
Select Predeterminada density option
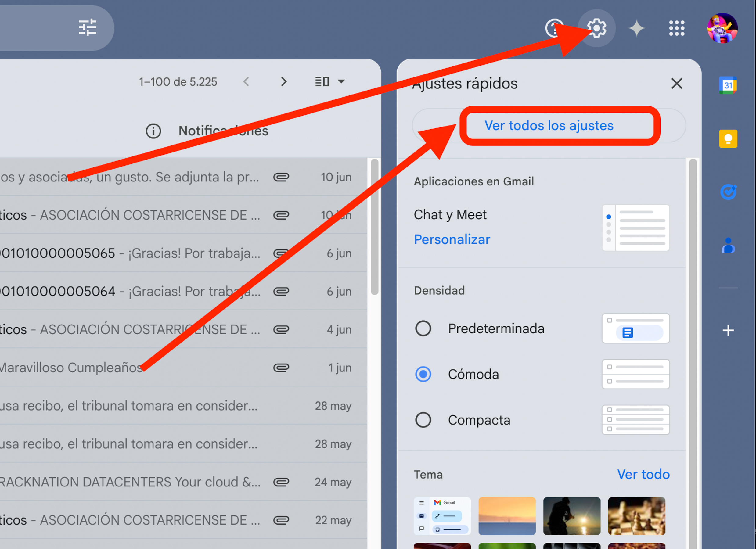coord(423,328)
